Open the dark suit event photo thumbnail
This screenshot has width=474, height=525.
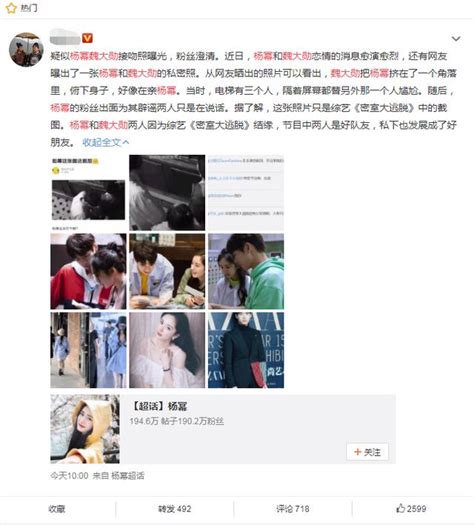click(x=246, y=350)
